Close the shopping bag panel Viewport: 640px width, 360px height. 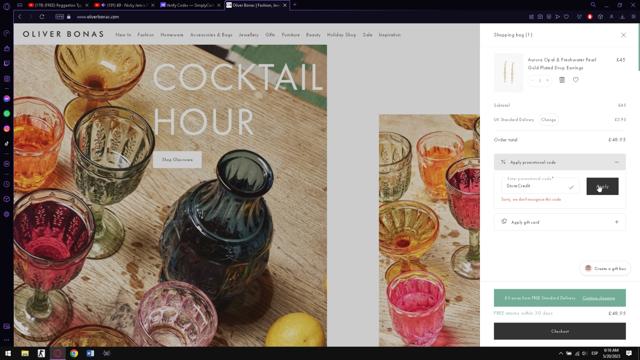tap(623, 35)
